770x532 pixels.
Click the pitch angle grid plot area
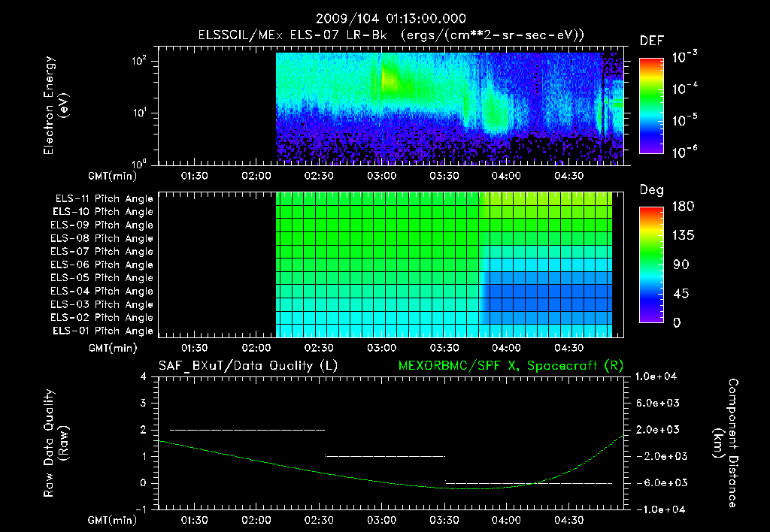(x=391, y=264)
